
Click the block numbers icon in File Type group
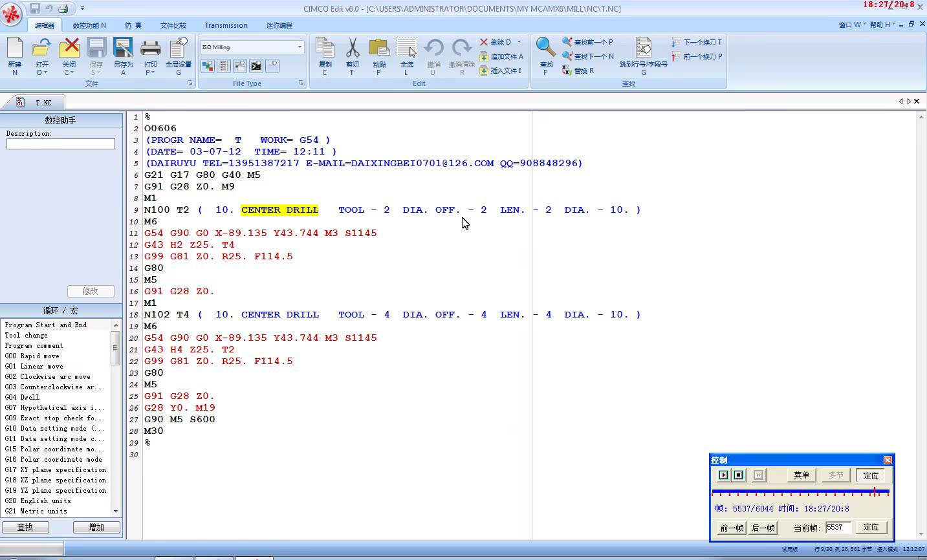[x=224, y=65]
